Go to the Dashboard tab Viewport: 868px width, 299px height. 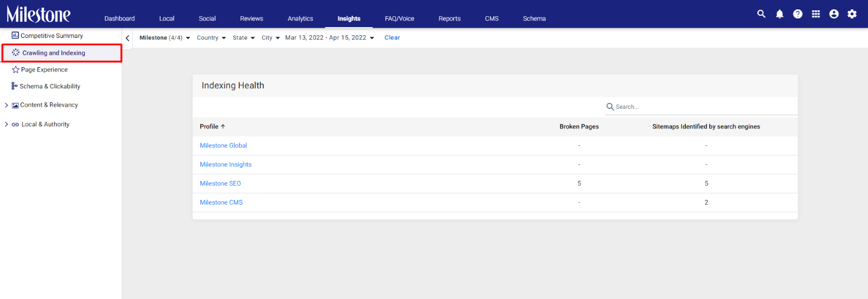[x=119, y=18]
